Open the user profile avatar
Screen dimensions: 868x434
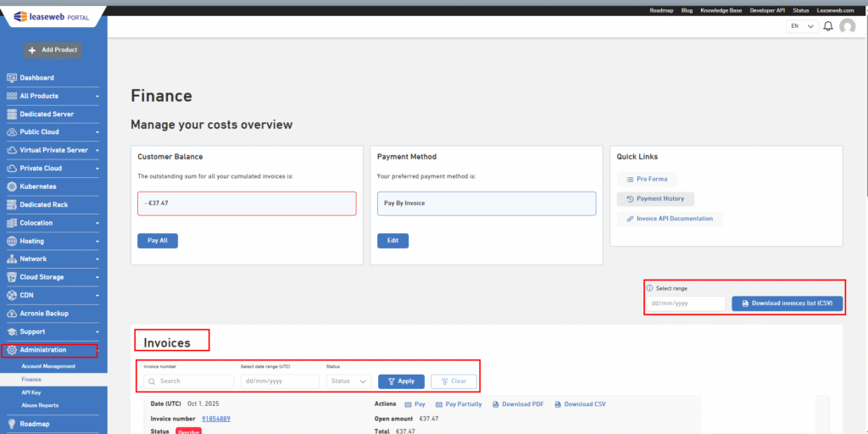pos(847,26)
